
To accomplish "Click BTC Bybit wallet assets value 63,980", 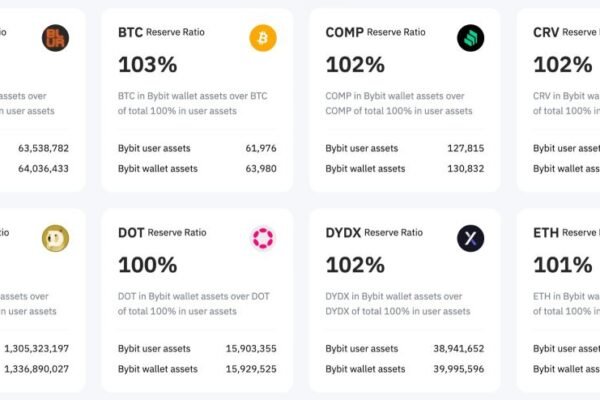I will point(260,168).
